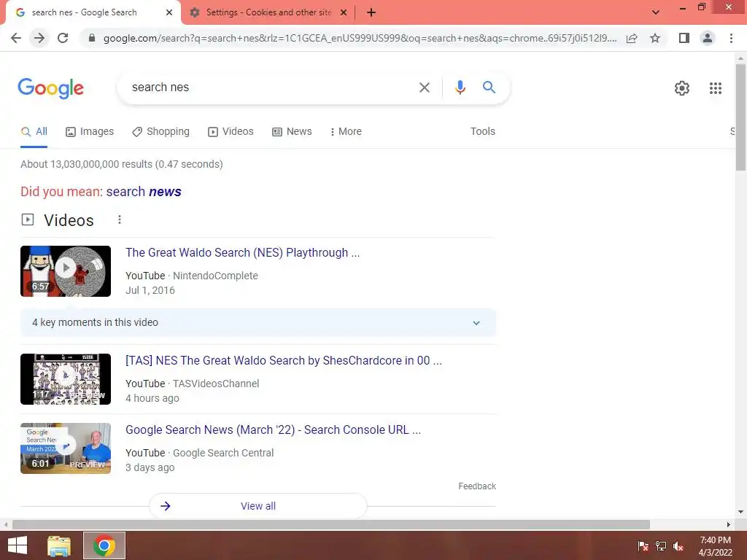
Task: Click the 'NintendoComplete' channel text
Action: (x=215, y=276)
